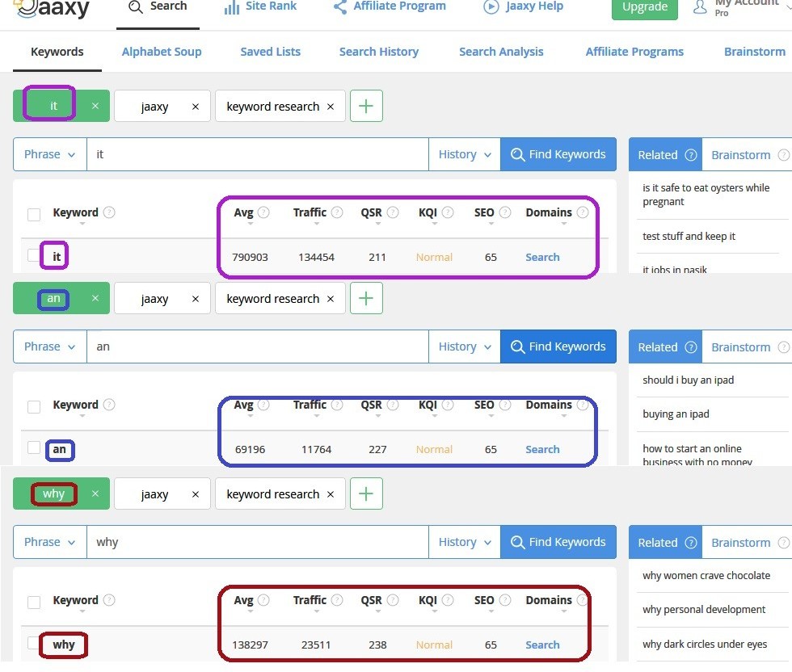Image resolution: width=792 pixels, height=672 pixels.
Task: Click the Domains Search link in the 'an' row
Action: (x=542, y=449)
